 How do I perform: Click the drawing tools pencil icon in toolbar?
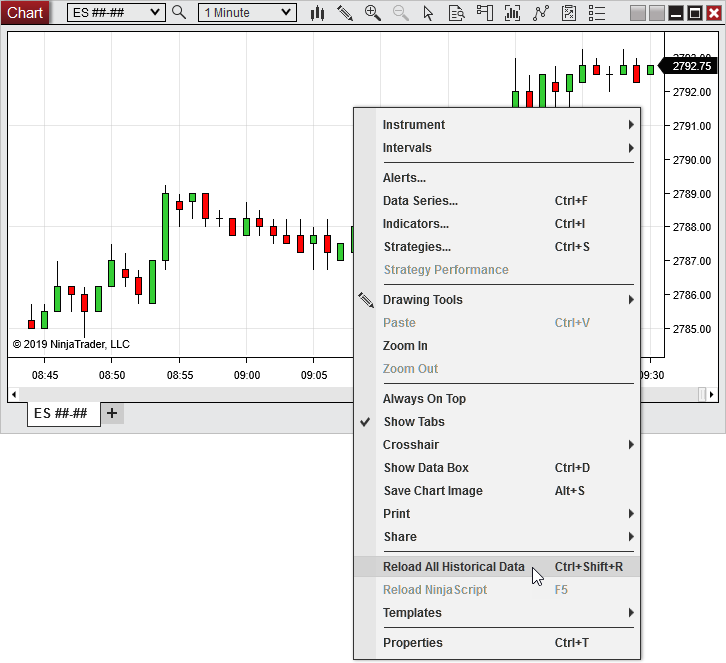[x=345, y=13]
